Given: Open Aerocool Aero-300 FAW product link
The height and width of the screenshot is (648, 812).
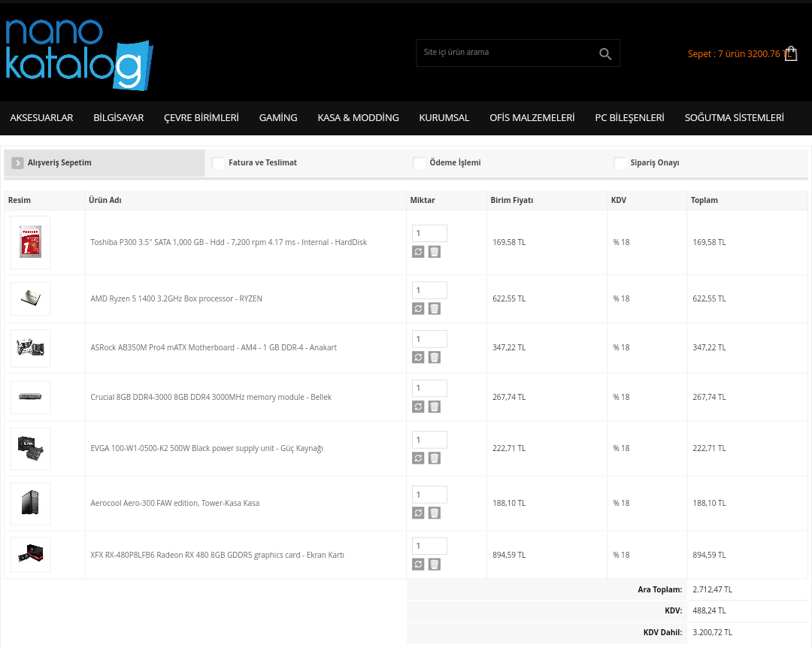Looking at the screenshot, I should click(175, 504).
